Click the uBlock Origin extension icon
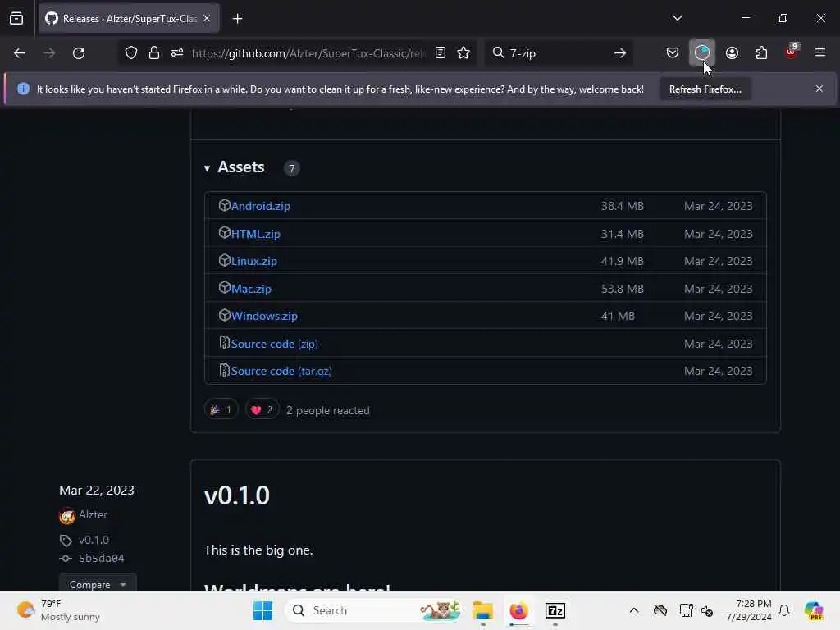 tap(792, 52)
